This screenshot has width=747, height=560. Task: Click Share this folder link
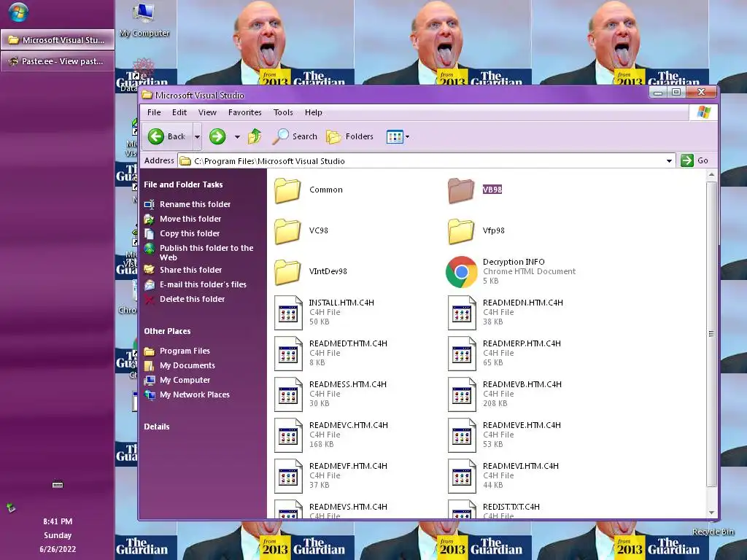(190, 270)
